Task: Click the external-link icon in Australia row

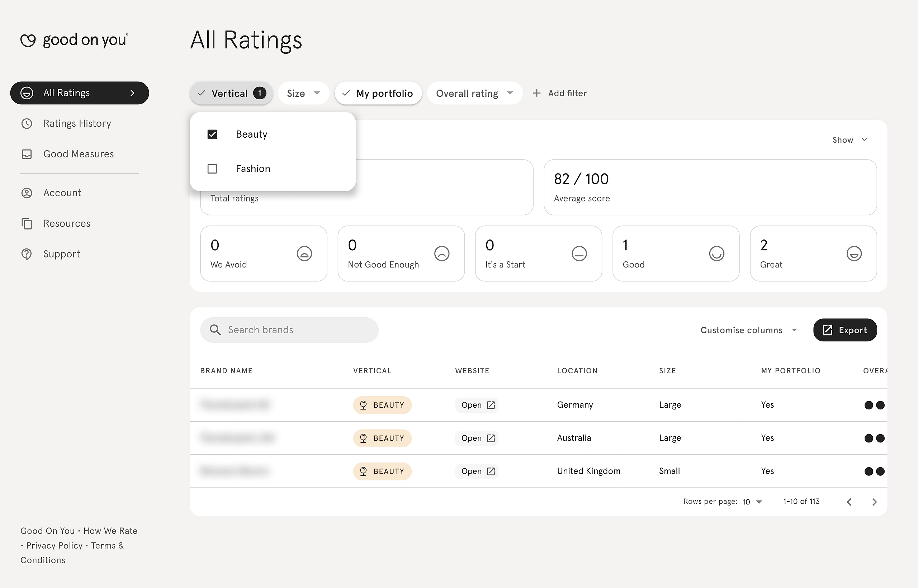Action: [491, 438]
